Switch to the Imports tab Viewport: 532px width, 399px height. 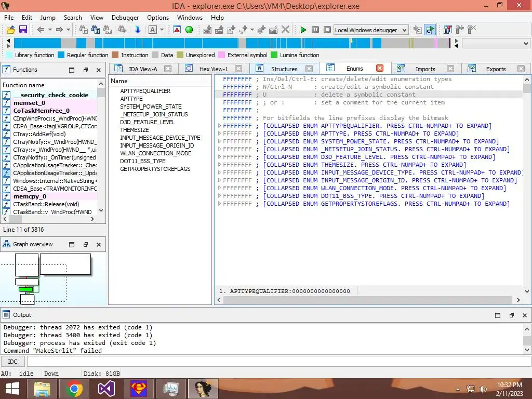pyautogui.click(x=425, y=69)
